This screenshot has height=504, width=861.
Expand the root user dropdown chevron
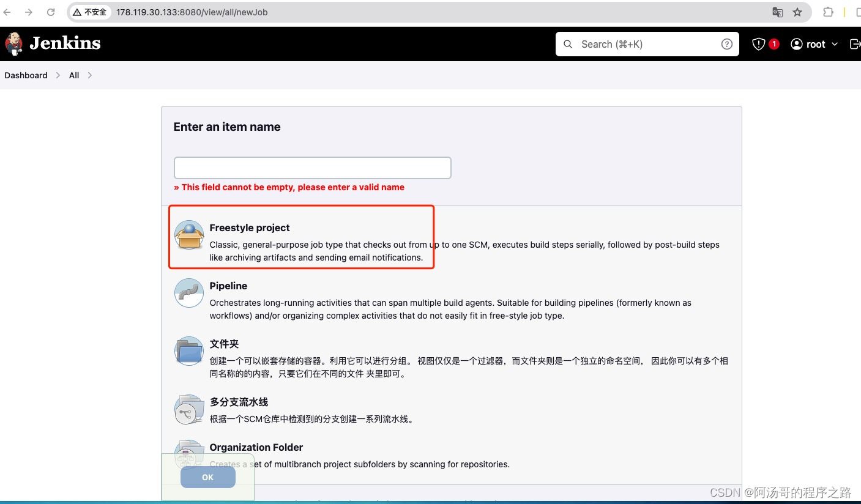click(835, 44)
